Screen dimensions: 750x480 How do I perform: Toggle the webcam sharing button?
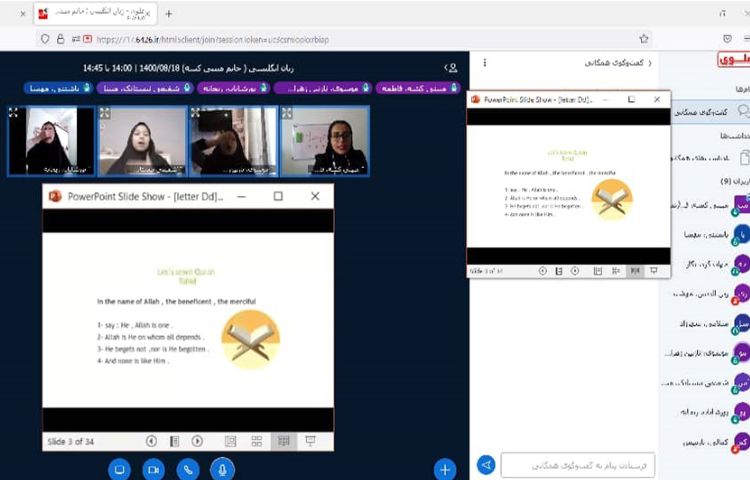[153, 469]
